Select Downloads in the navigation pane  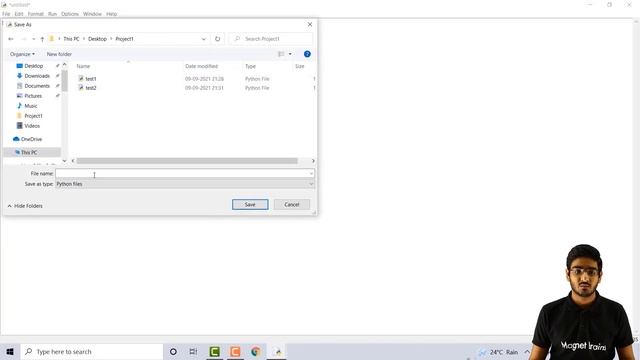click(37, 76)
